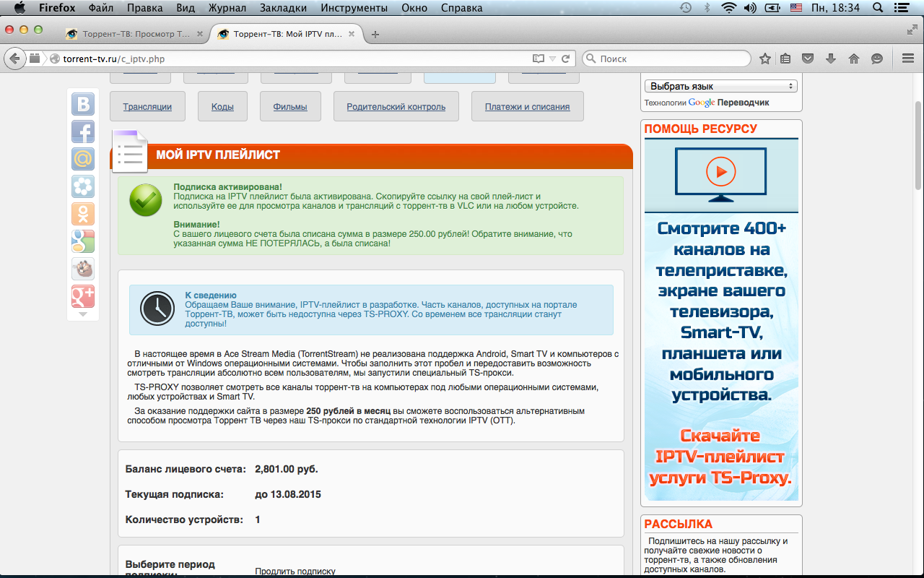This screenshot has width=924, height=578.
Task: Click the Трансляции button
Action: (x=147, y=106)
